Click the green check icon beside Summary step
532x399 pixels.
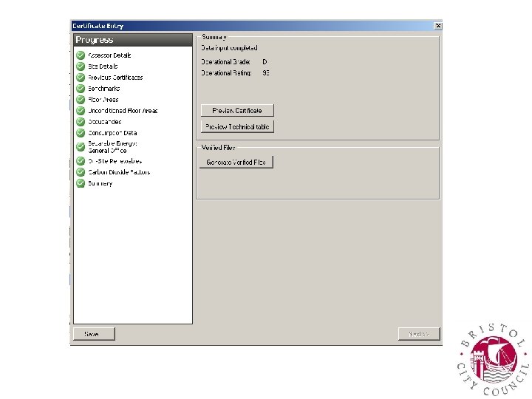pyautogui.click(x=81, y=183)
